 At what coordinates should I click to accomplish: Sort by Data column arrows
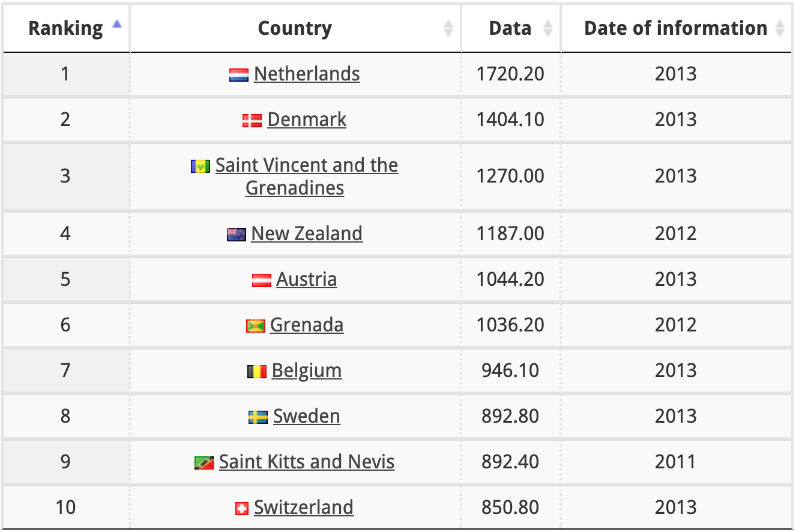pyautogui.click(x=547, y=28)
